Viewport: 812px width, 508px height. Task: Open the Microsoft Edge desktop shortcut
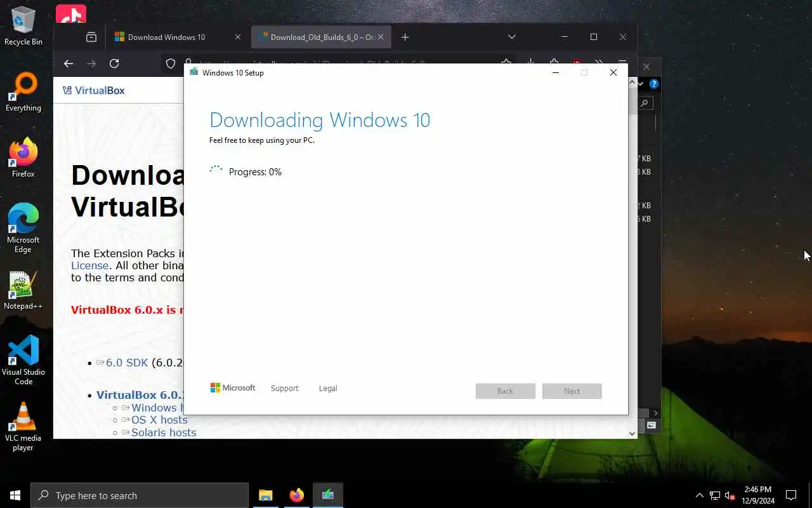tap(23, 228)
